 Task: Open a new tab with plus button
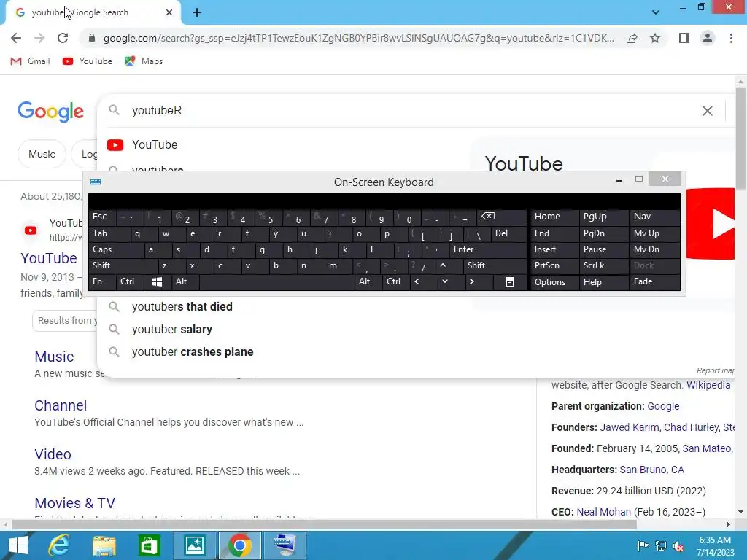(x=197, y=12)
